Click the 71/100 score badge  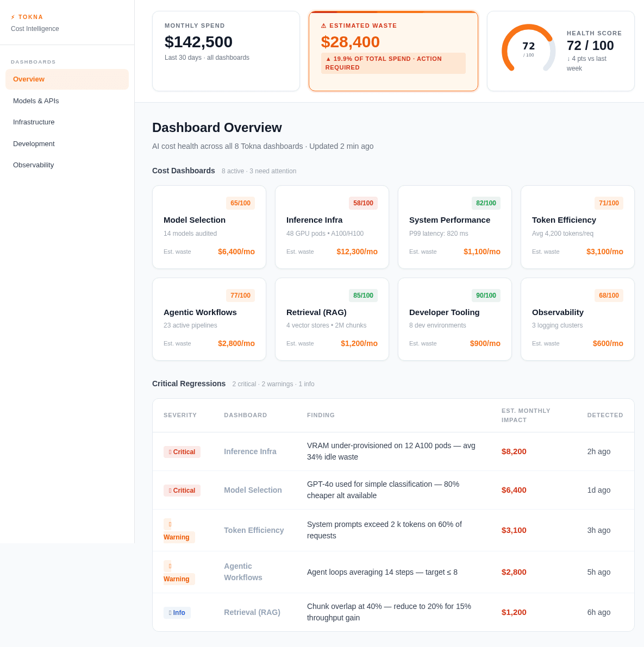click(x=609, y=203)
